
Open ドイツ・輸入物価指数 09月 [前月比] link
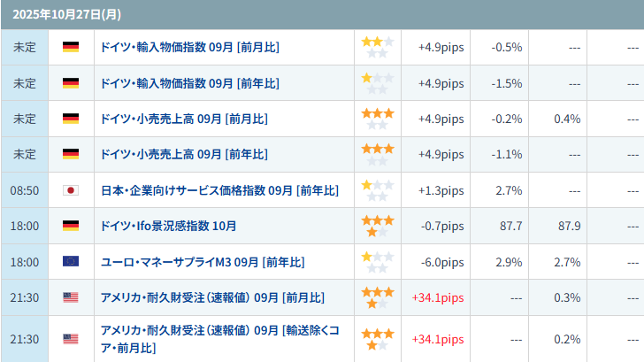coord(190,47)
